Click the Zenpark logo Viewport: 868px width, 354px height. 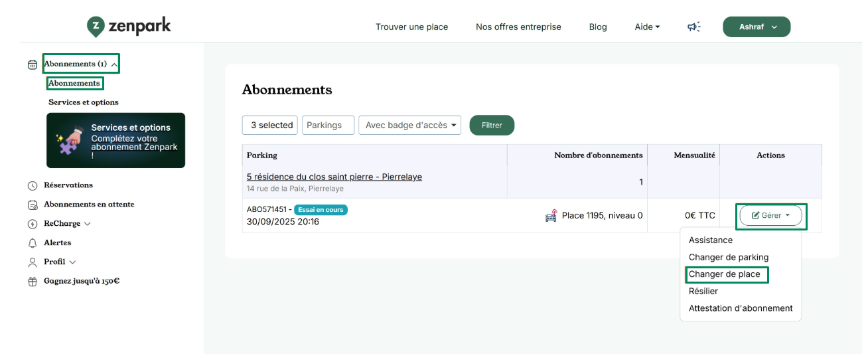coord(129,27)
